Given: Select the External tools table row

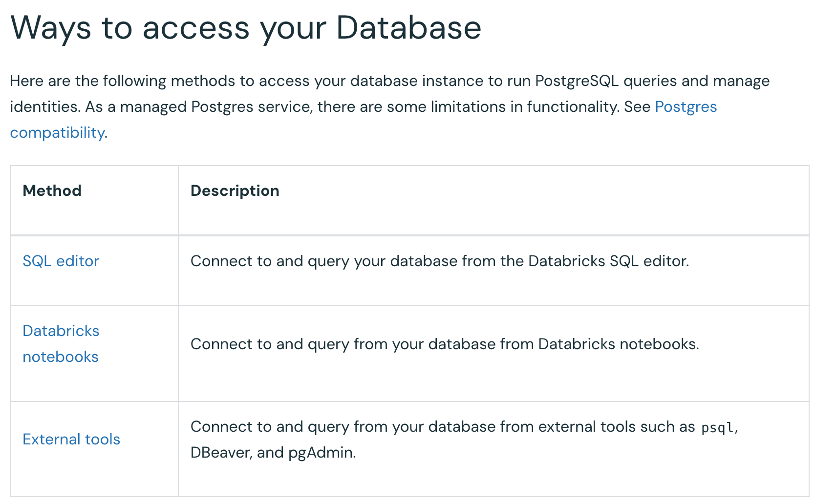Looking at the screenshot, I should [407, 448].
